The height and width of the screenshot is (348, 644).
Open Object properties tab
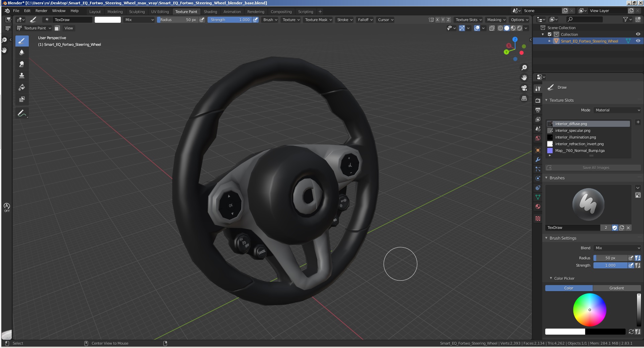[538, 150]
